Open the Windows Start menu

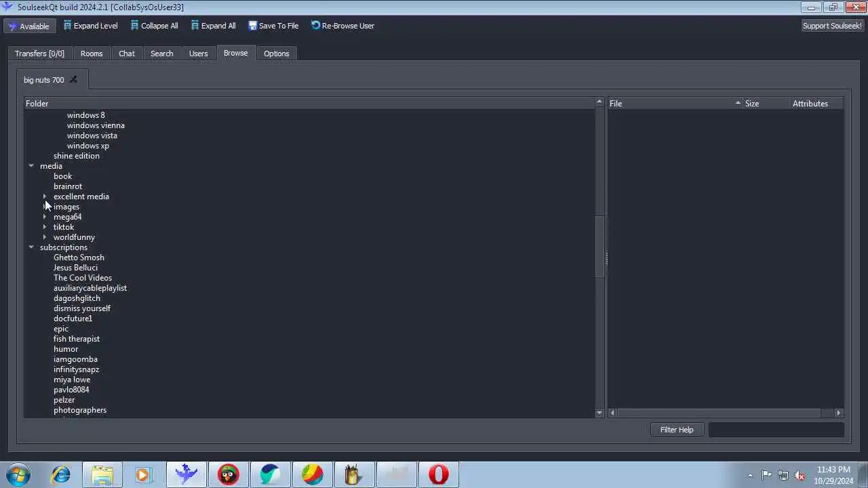click(x=18, y=474)
